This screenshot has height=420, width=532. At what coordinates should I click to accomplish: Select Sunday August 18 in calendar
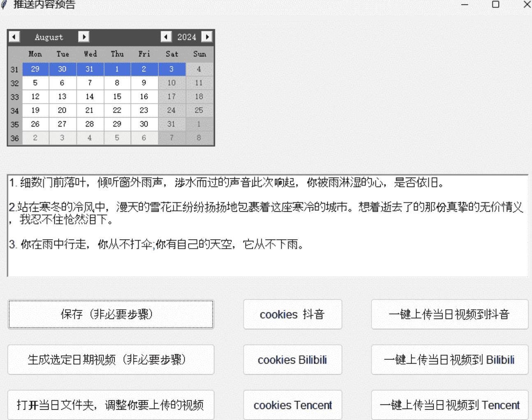tap(199, 97)
